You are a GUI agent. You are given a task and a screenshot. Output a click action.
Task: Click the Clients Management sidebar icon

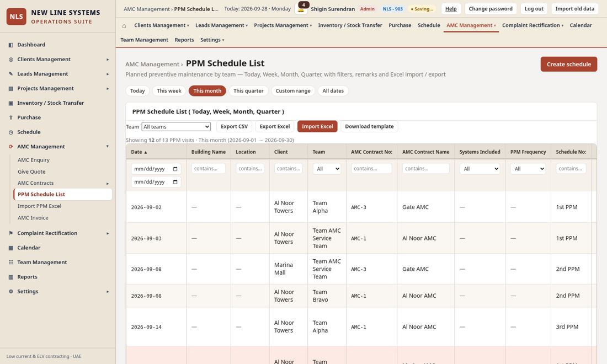point(11,60)
